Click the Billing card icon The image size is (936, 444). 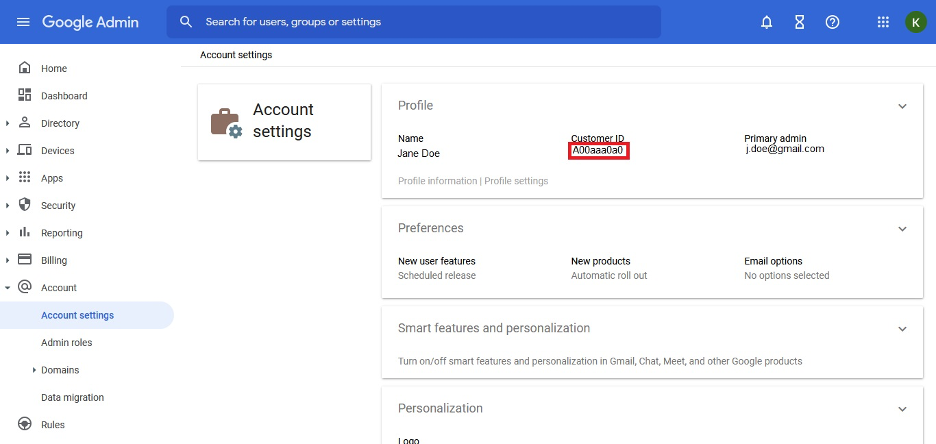click(24, 260)
